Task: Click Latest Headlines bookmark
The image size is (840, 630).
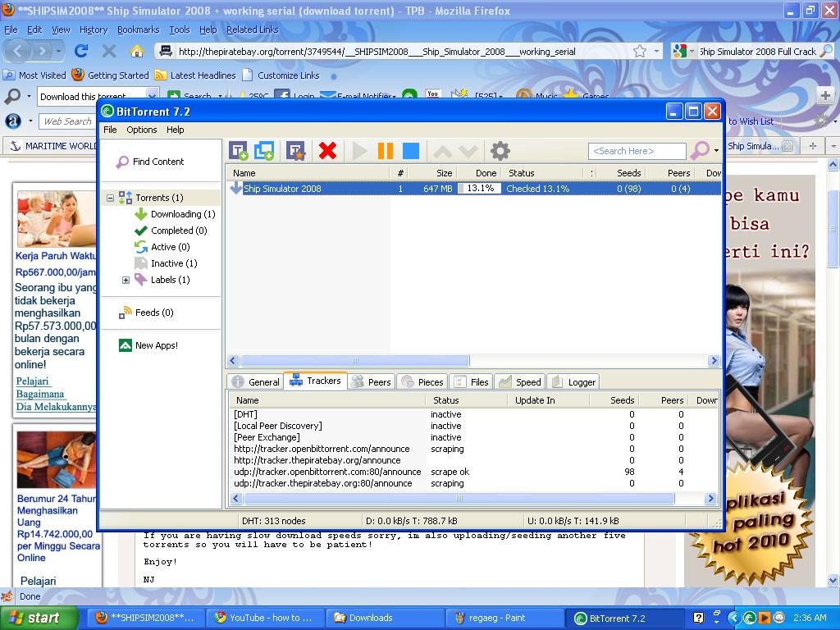Action: [195, 75]
